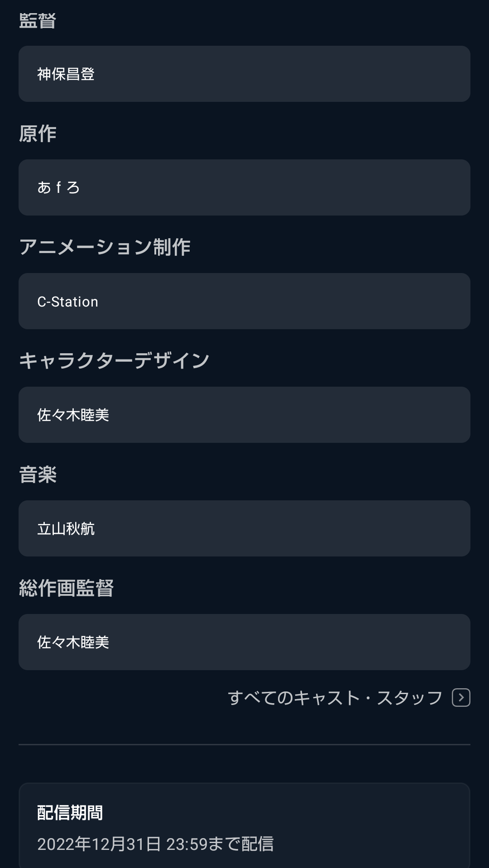The height and width of the screenshot is (868, 489).
Task: Tap the 立山秋航 name text
Action: pyautogui.click(x=66, y=528)
